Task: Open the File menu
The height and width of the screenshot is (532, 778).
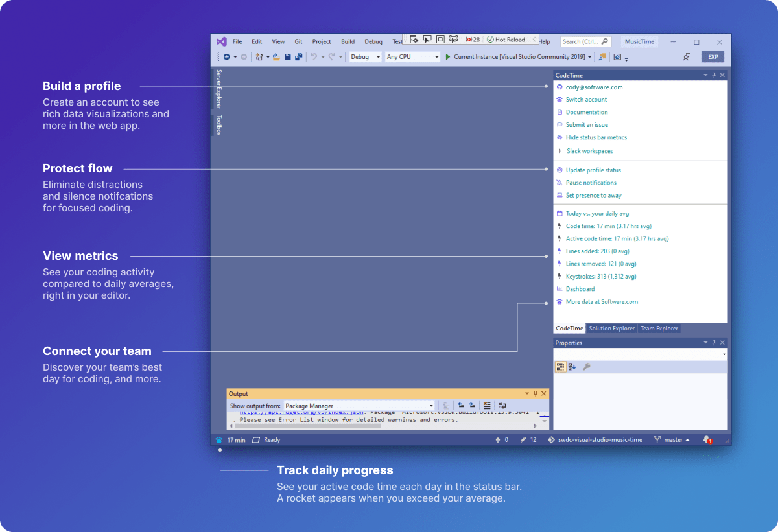Action: point(237,41)
